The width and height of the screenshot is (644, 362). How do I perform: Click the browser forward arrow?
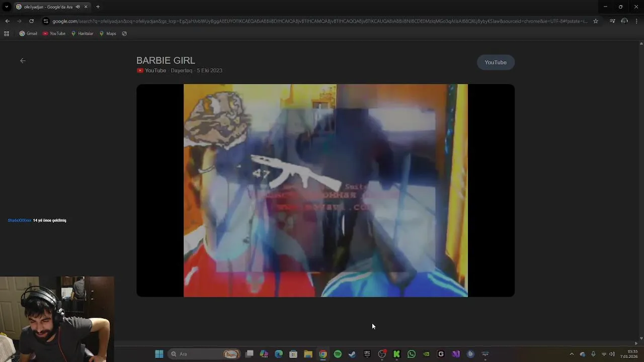point(19,21)
